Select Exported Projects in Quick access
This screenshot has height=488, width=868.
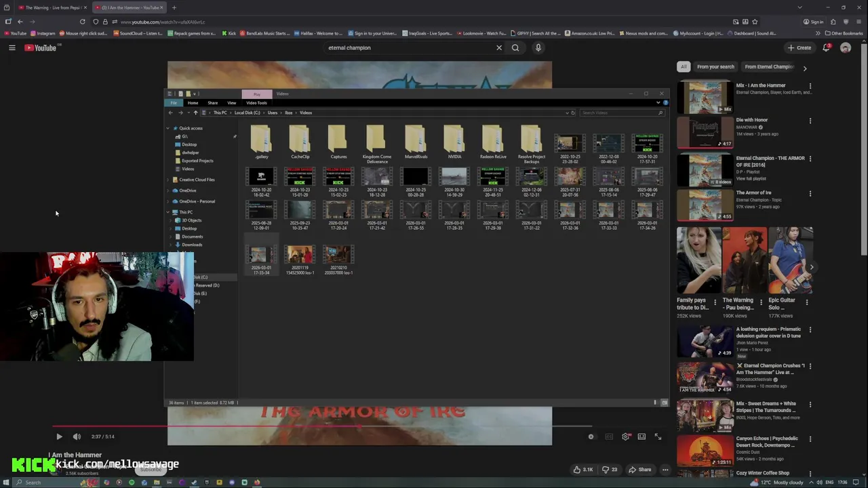pyautogui.click(x=197, y=161)
